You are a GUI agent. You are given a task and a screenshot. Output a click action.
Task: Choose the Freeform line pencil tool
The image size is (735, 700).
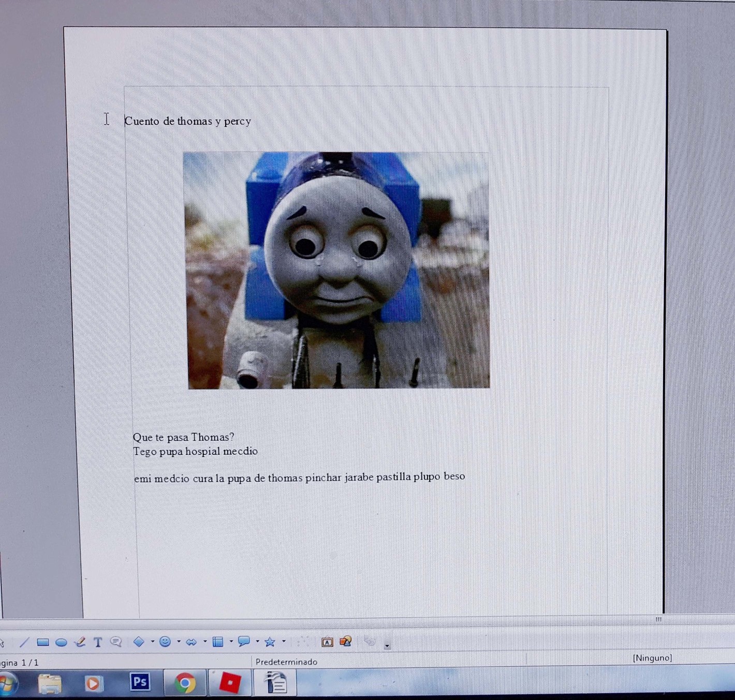tap(80, 642)
